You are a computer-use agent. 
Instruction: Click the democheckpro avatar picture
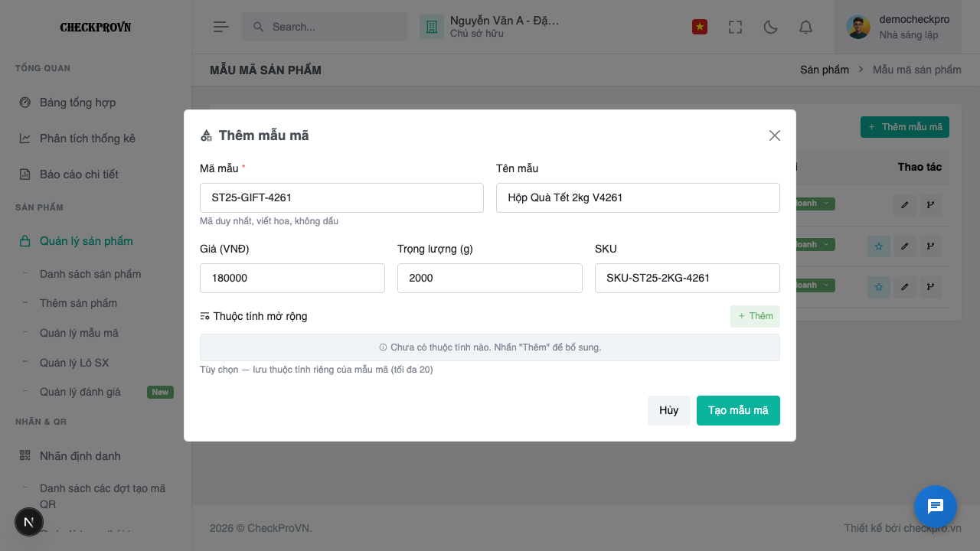(x=858, y=27)
